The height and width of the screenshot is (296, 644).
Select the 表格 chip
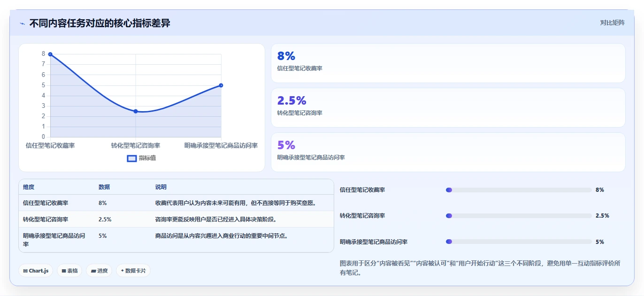point(69,271)
